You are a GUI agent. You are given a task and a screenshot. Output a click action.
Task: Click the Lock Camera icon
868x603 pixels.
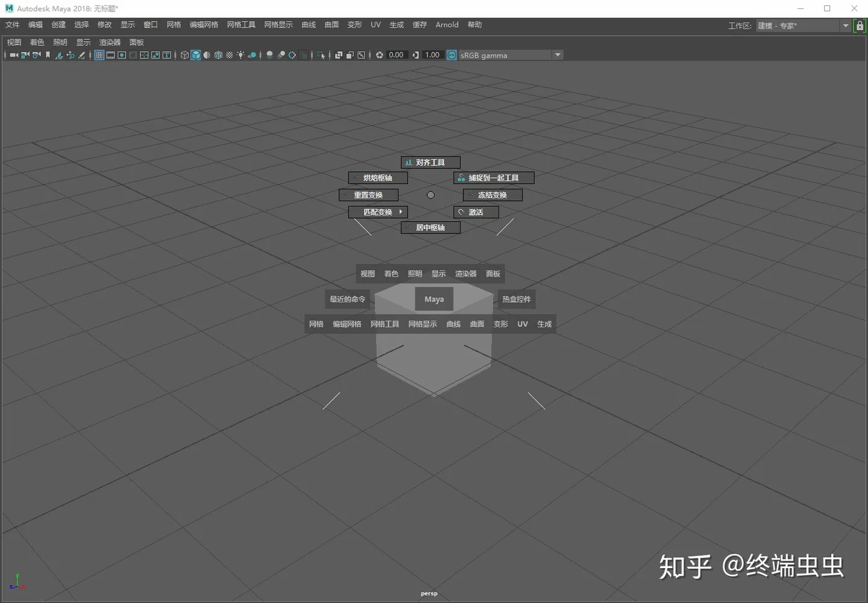point(25,55)
